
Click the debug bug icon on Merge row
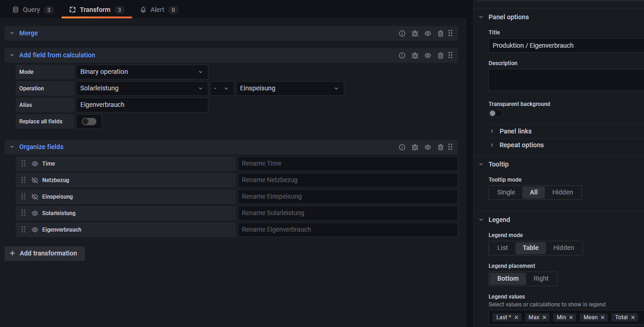coord(415,33)
